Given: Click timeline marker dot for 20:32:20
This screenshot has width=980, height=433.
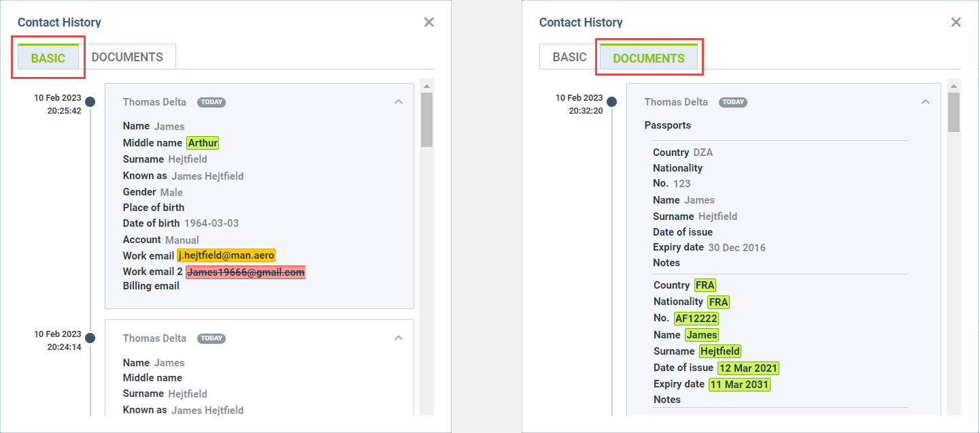Looking at the screenshot, I should tap(611, 102).
